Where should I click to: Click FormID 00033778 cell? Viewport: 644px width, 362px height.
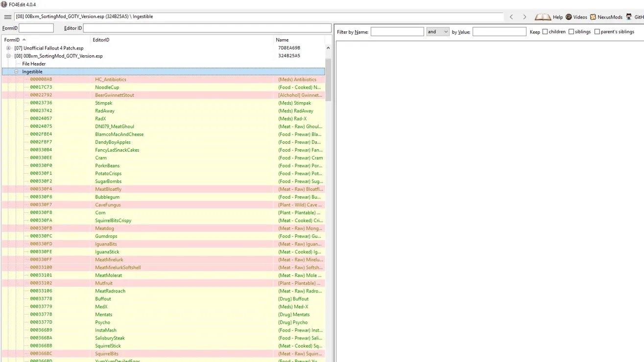point(41,298)
